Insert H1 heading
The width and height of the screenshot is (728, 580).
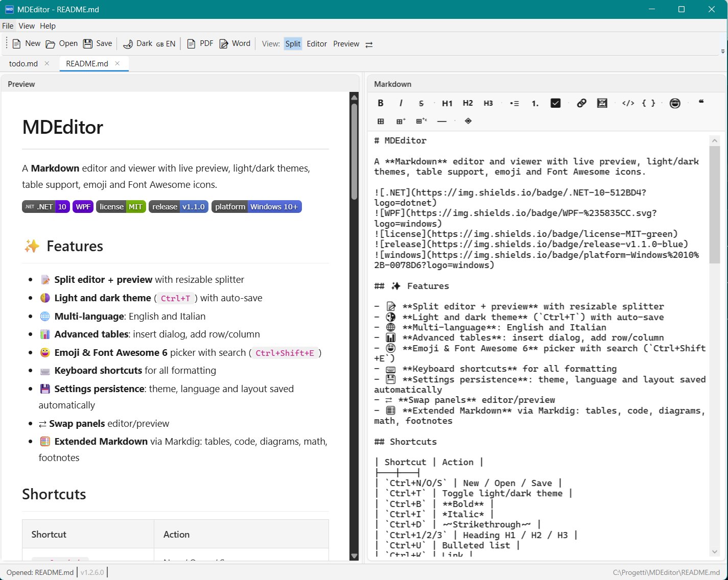click(447, 103)
